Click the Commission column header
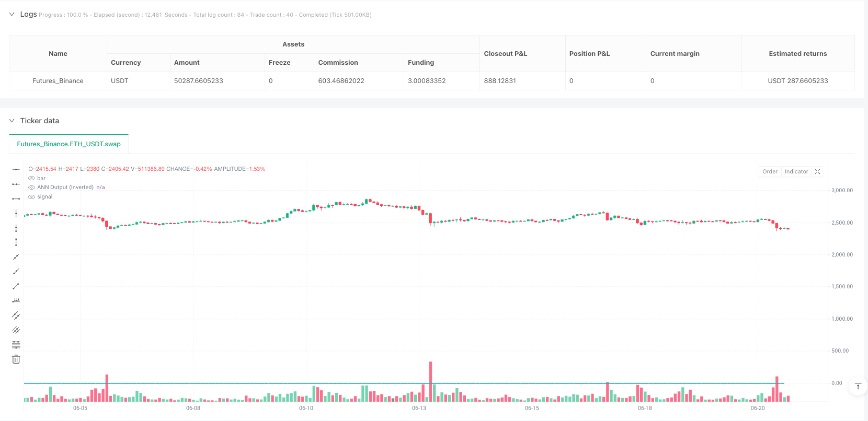This screenshot has width=868, height=421. [359, 63]
